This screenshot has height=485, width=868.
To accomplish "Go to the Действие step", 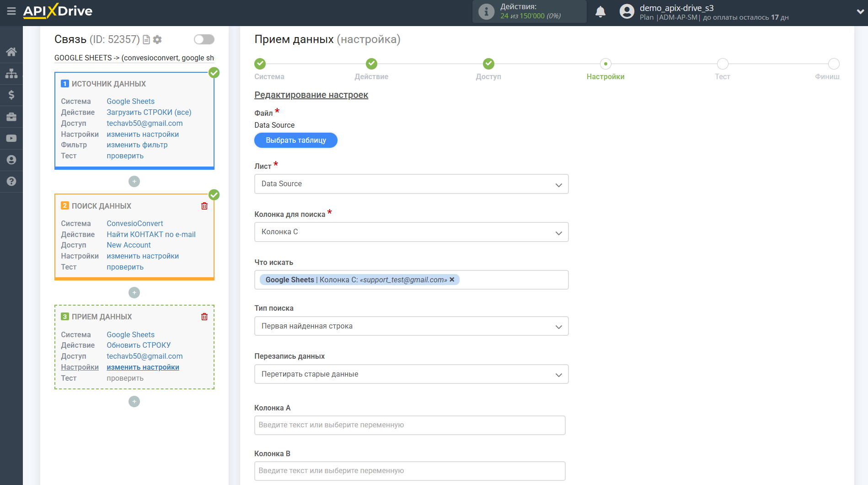I will 371,64.
